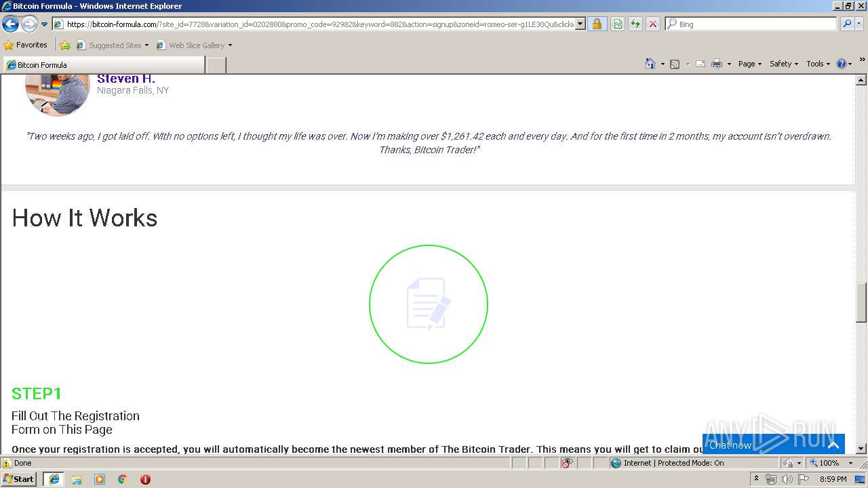
Task: Go back with the browser Back arrow
Action: (10, 24)
